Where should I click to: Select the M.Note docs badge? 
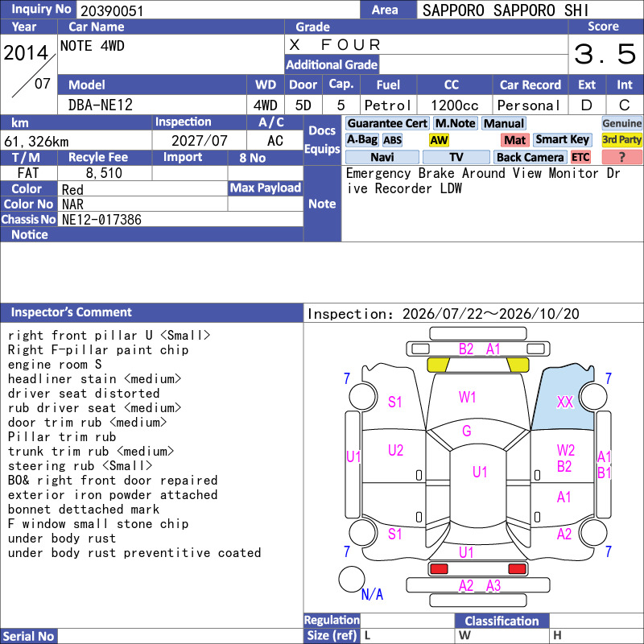click(x=455, y=123)
